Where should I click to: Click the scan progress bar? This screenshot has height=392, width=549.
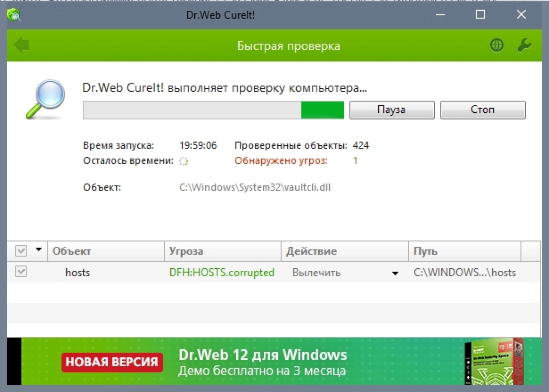(x=214, y=110)
